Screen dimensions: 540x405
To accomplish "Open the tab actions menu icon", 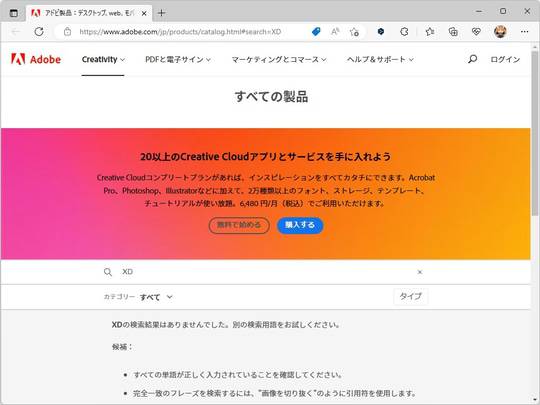I will [x=14, y=13].
